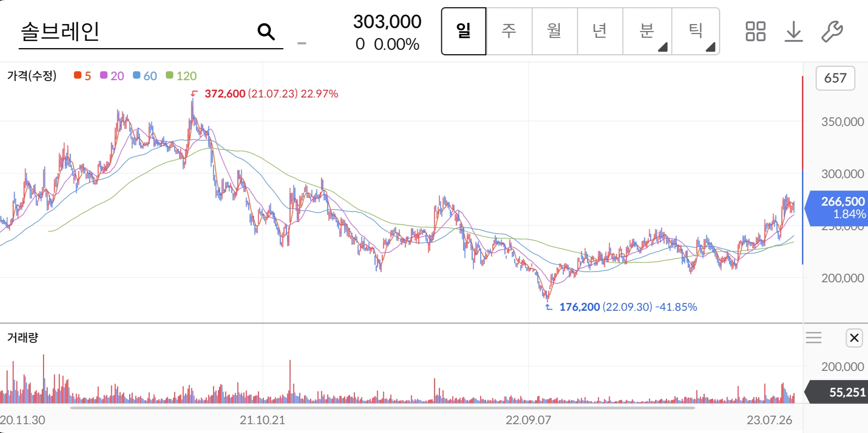The height and width of the screenshot is (433, 868).
Task: Close the 거래량 volume panel
Action: point(854,338)
